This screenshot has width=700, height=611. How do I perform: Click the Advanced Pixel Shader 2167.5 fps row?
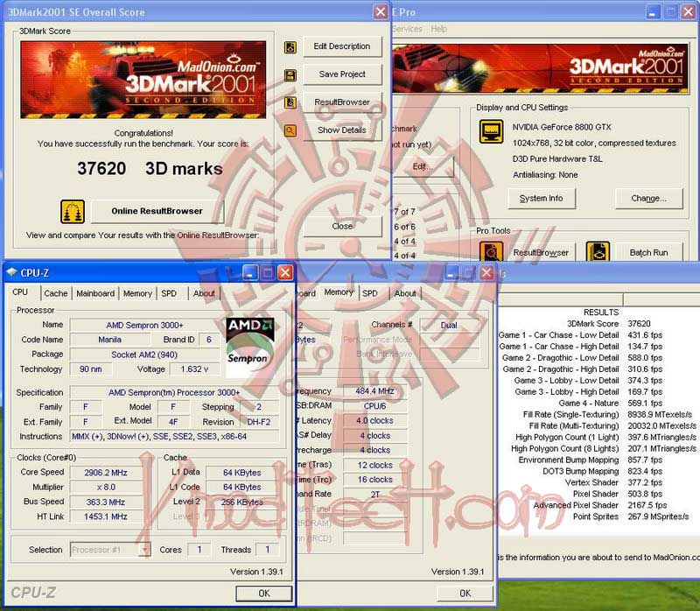599,505
